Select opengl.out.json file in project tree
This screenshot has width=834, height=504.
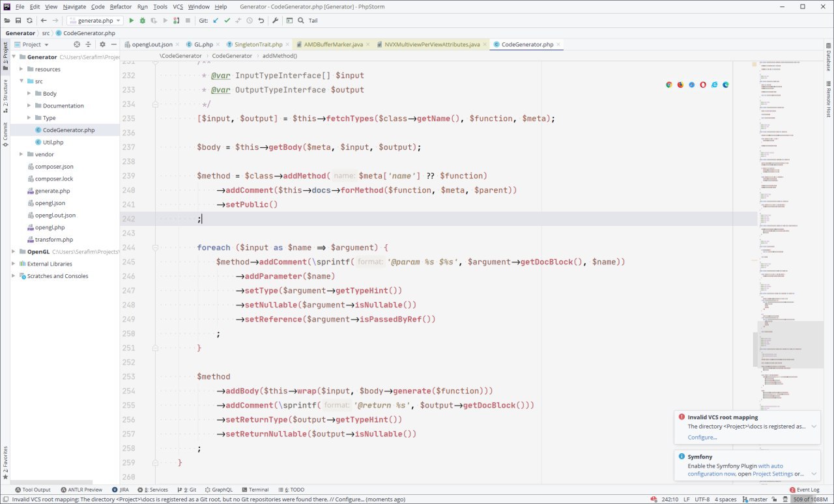55,215
